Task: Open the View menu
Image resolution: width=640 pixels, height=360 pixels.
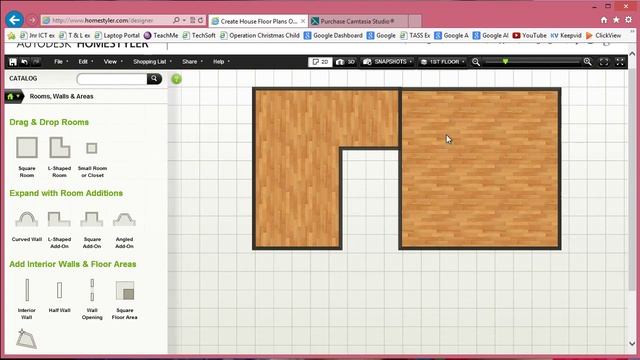Action: (x=113, y=62)
